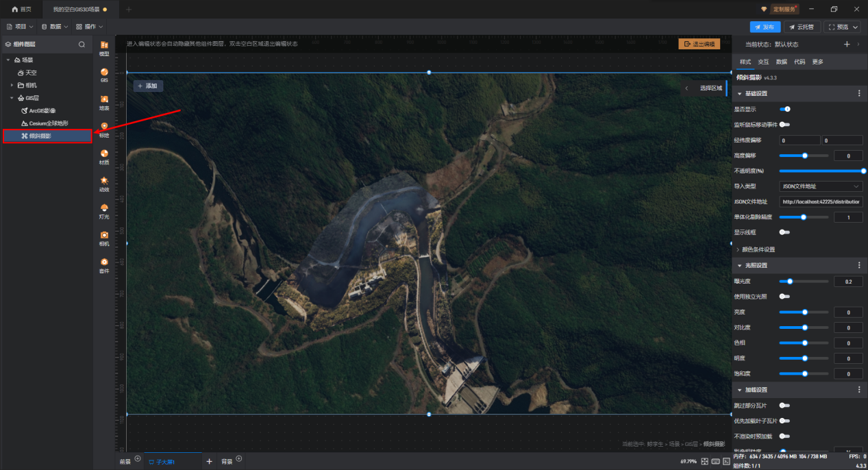
Task: Open the 标绘 plotting tools
Action: [104, 129]
